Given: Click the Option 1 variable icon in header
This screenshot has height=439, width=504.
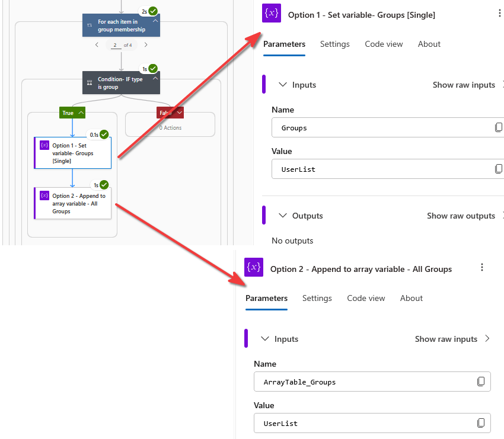Looking at the screenshot, I should pyautogui.click(x=272, y=13).
